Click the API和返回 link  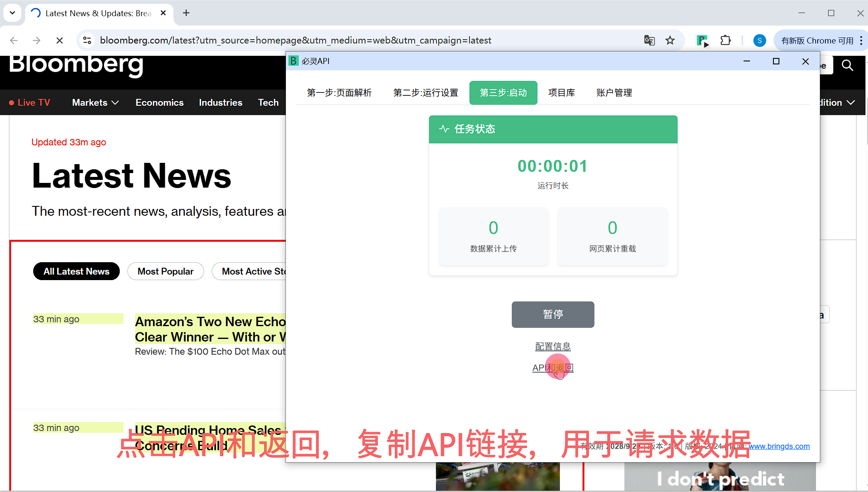click(x=553, y=368)
